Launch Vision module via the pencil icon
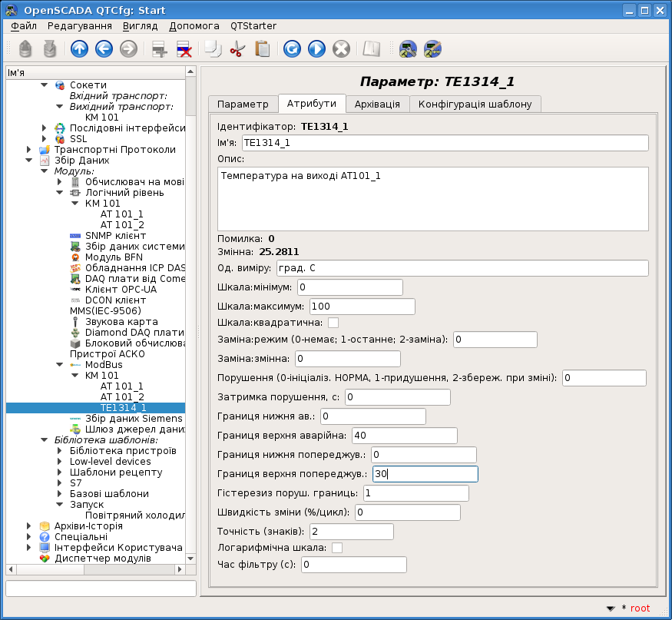This screenshot has height=620, width=672. tap(432, 49)
